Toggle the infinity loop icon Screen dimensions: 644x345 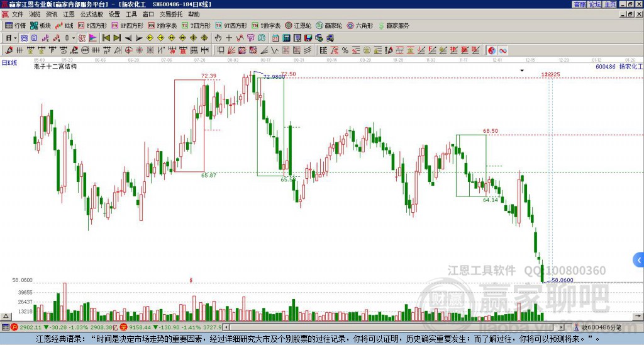pyautogui.click(x=502, y=50)
